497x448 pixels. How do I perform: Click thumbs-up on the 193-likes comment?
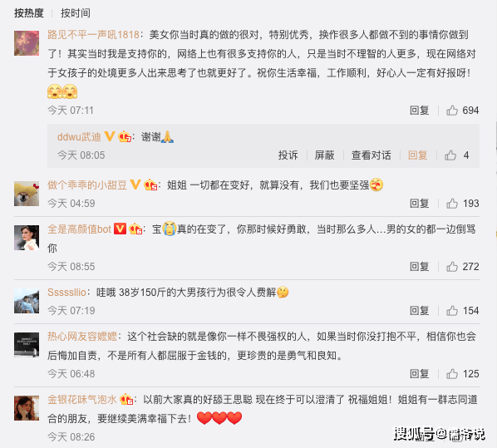click(x=452, y=204)
